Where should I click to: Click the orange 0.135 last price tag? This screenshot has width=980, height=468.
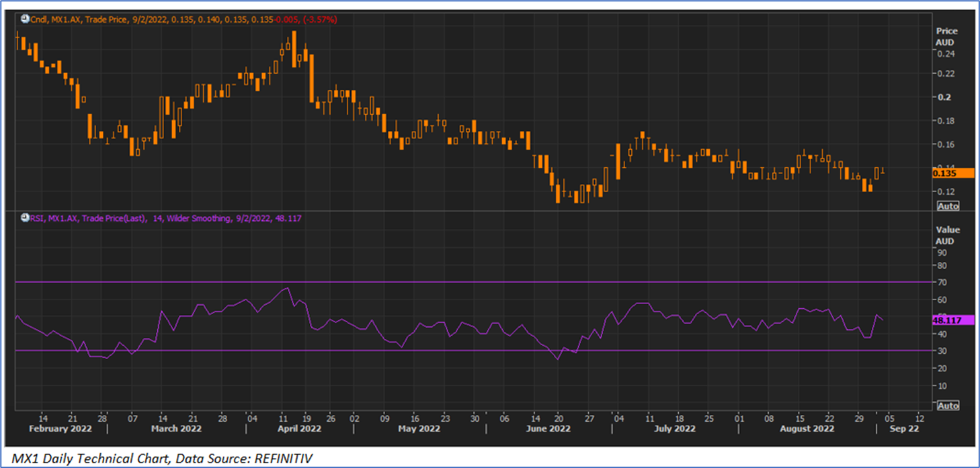click(x=952, y=173)
